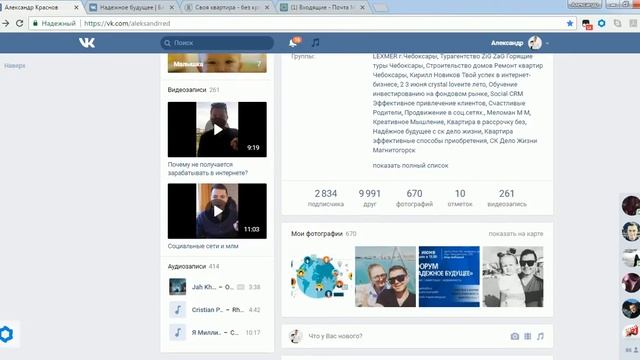Viewport: 640px width, 360px height.
Task: Open the 9 991 друг counter
Action: [370, 198]
